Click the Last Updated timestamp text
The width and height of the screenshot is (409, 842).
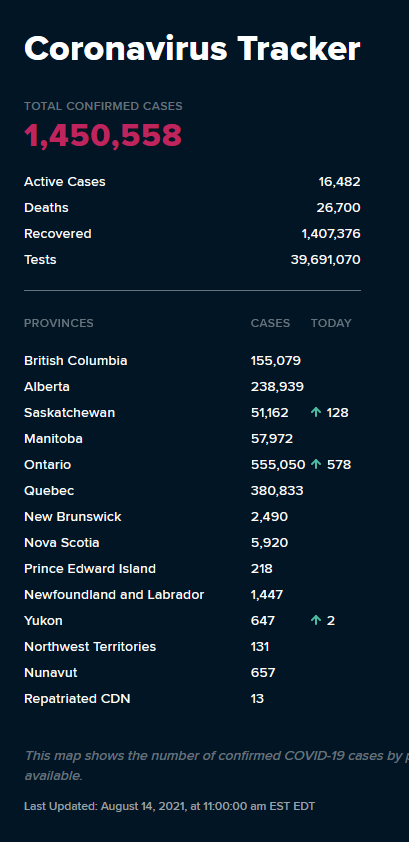170,807
